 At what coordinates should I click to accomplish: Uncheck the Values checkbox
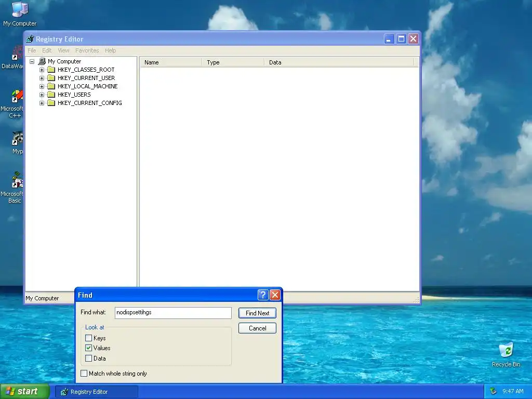(88, 348)
